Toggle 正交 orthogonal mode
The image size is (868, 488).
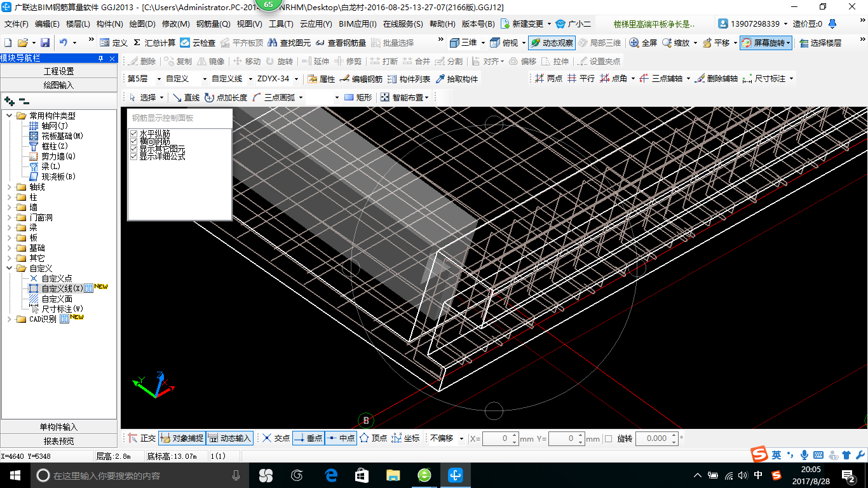[x=142, y=438]
